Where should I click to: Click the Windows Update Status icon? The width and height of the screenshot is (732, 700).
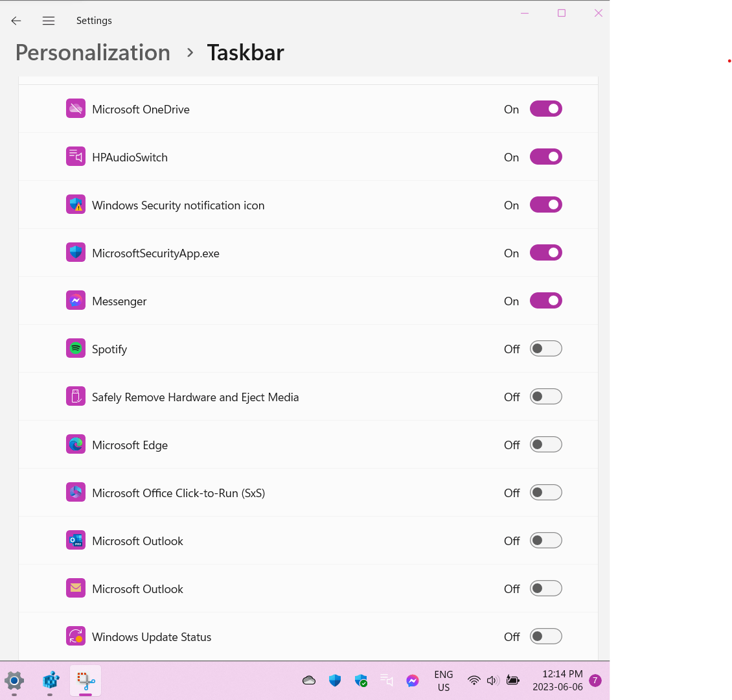click(76, 636)
